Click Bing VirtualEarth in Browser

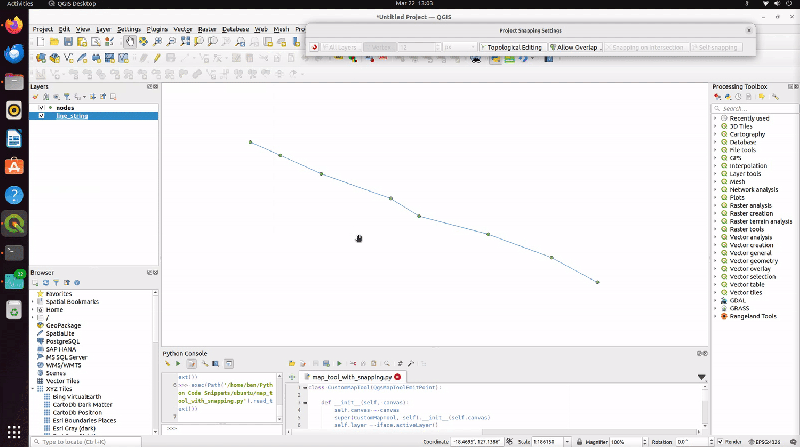coord(77,396)
